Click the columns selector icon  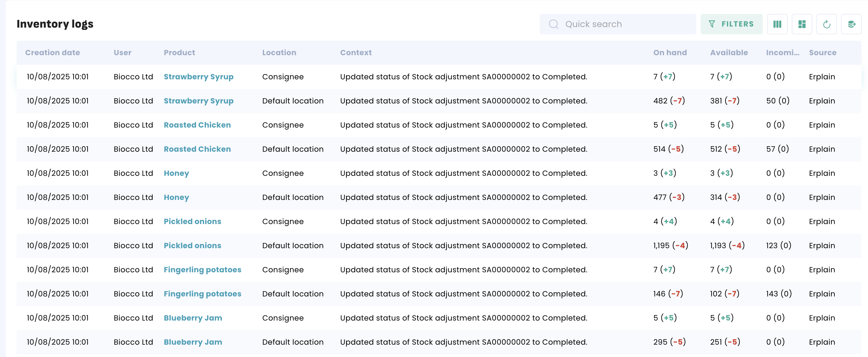coord(777,24)
